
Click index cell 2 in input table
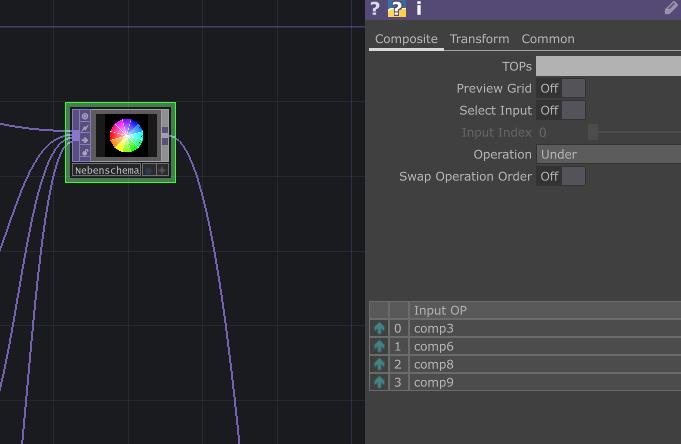[x=398, y=364]
